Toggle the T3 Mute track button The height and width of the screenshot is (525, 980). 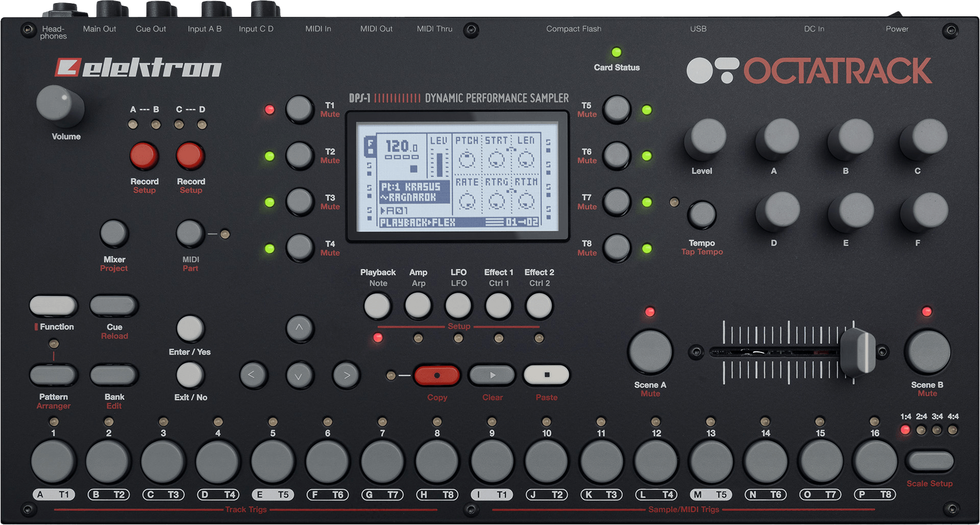pyautogui.click(x=300, y=201)
